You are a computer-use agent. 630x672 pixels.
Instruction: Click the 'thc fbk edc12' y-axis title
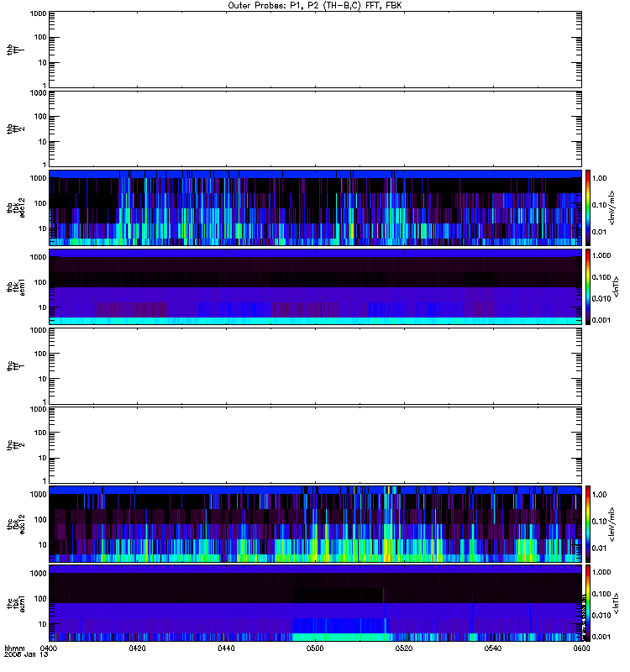(x=16, y=523)
